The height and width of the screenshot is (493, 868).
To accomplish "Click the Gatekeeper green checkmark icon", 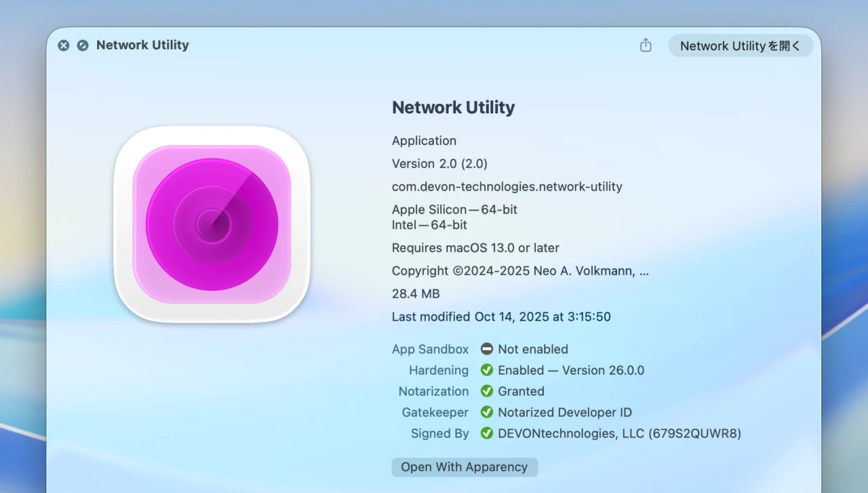I will tap(487, 412).
